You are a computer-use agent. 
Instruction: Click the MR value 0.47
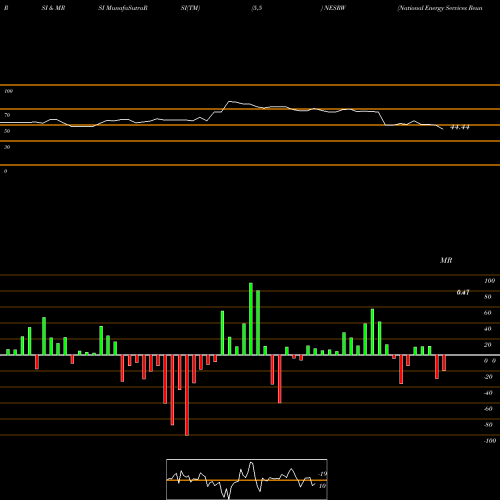click(463, 292)
